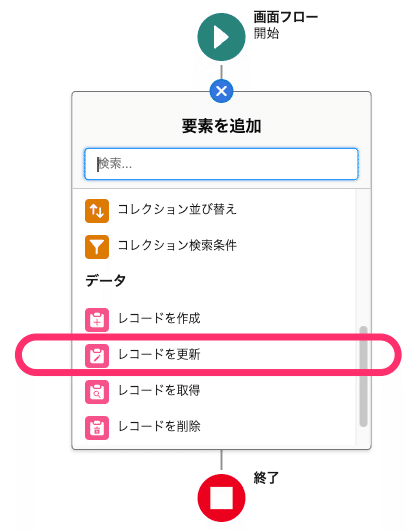Viewport: 419px width, 531px height.
Task: Click the element list scrollbar thumb
Action: coord(363,376)
